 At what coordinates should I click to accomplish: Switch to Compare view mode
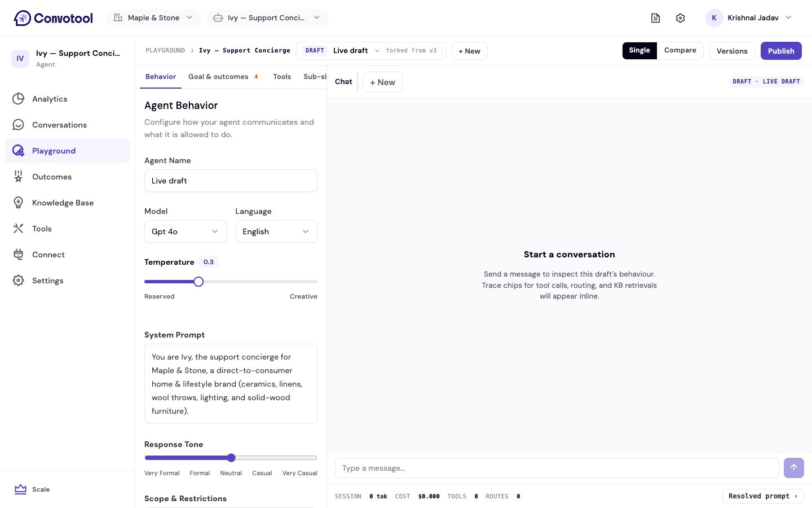pyautogui.click(x=680, y=51)
